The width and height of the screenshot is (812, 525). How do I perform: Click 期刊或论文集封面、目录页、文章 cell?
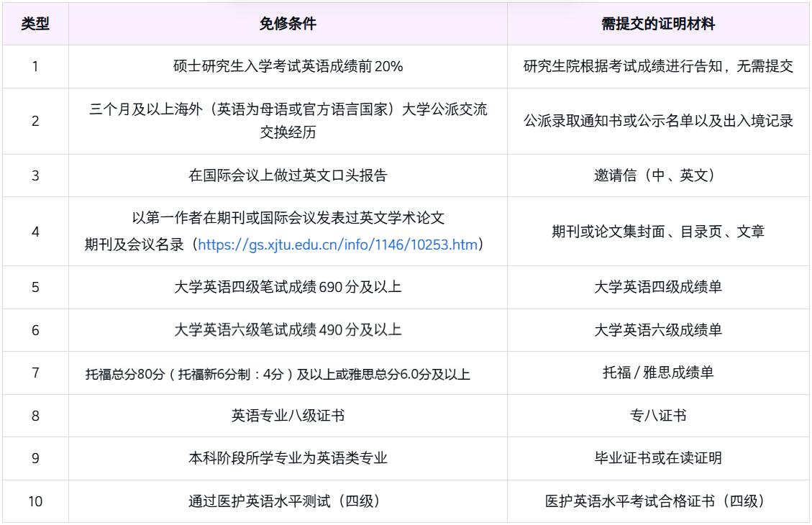[x=658, y=231]
